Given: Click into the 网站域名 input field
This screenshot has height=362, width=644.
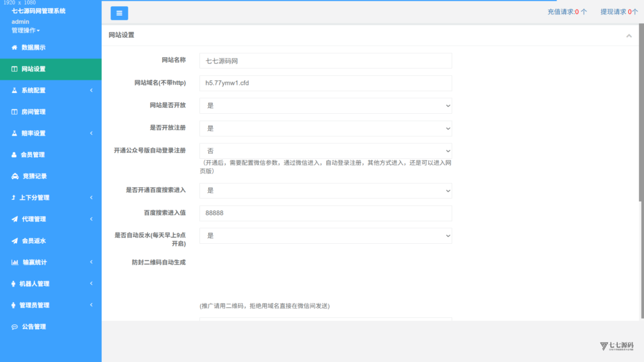Looking at the screenshot, I should (326, 84).
